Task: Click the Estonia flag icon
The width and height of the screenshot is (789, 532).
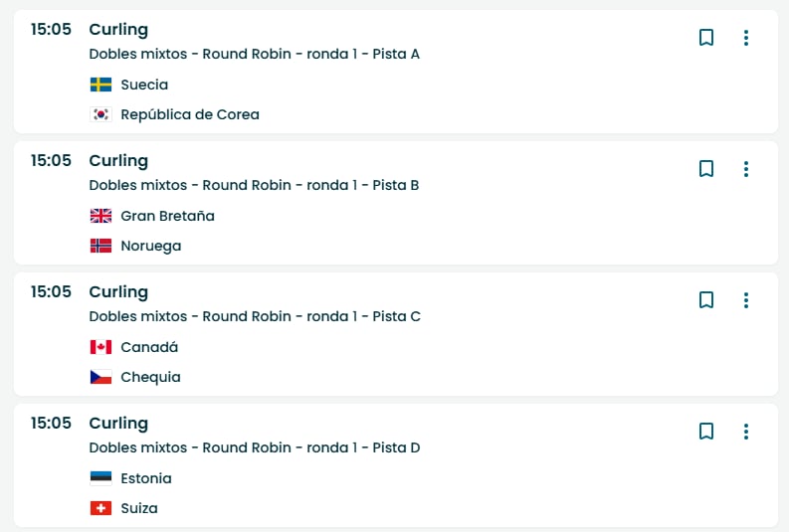Action: (100, 478)
